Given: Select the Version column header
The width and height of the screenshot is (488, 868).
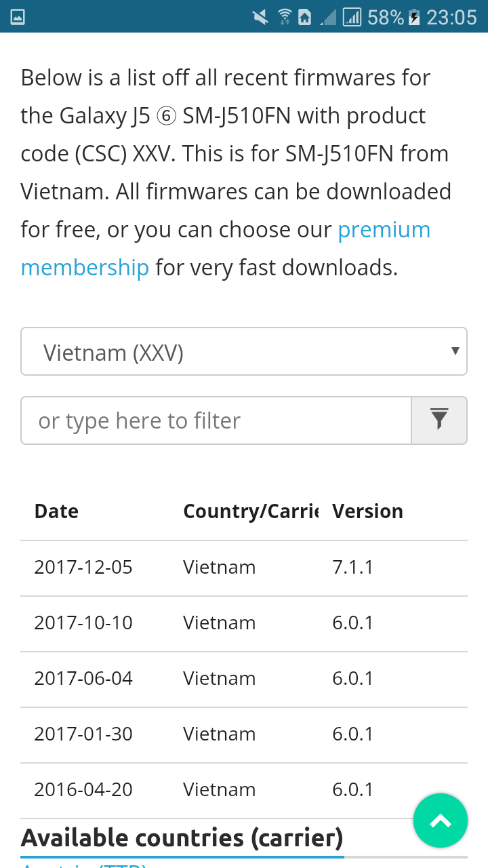Looking at the screenshot, I should click(368, 511).
